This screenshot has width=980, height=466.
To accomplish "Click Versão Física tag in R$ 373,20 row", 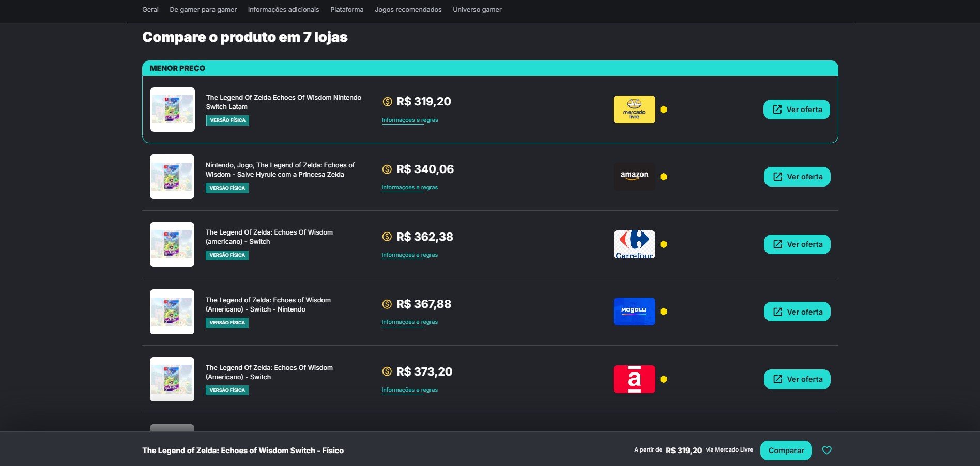I will 227,390.
